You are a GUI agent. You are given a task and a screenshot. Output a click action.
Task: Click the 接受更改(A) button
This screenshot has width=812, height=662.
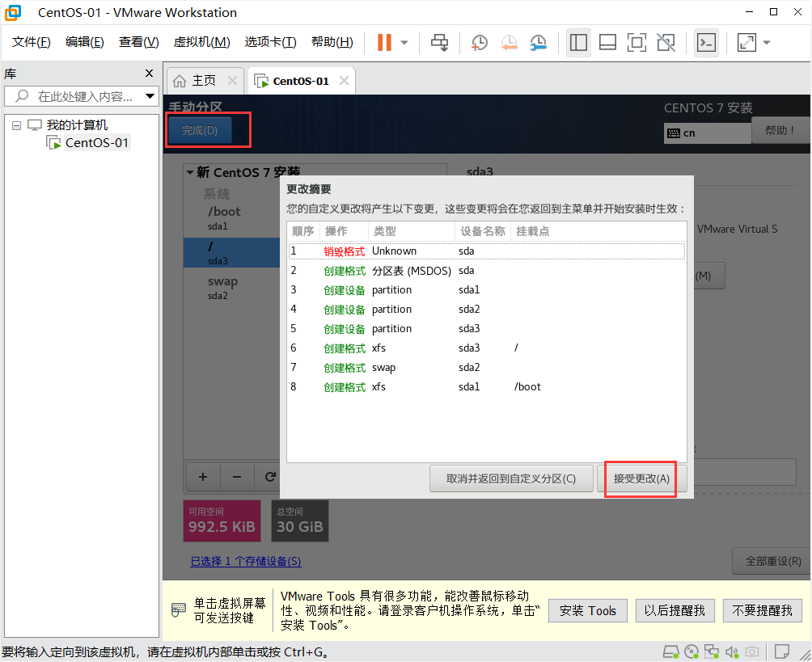(x=641, y=478)
